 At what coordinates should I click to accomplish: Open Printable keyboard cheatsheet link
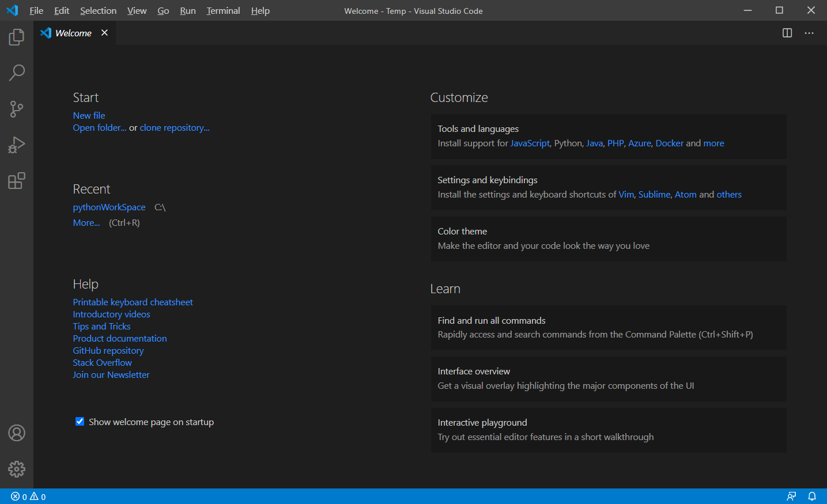click(x=133, y=302)
